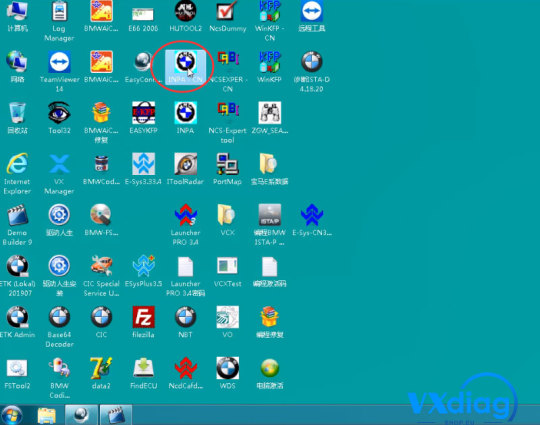This screenshot has width=540, height=425.
Task: Select the WinKFP - CN icon
Action: [x=270, y=21]
